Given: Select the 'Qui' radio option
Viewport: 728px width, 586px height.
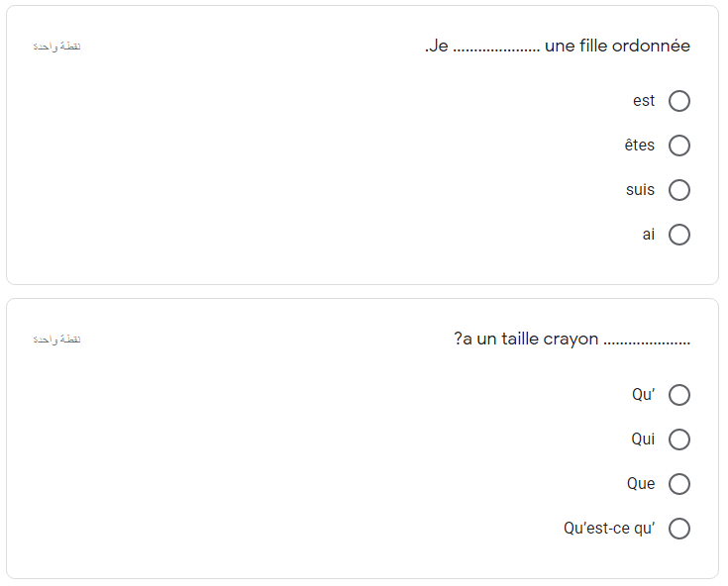Looking at the screenshot, I should click(678, 439).
